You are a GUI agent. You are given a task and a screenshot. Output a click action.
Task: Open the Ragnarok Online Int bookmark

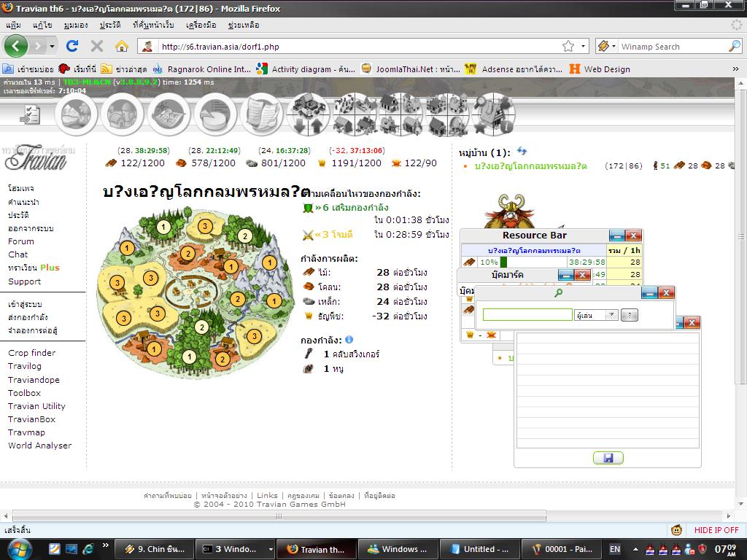tap(201, 69)
